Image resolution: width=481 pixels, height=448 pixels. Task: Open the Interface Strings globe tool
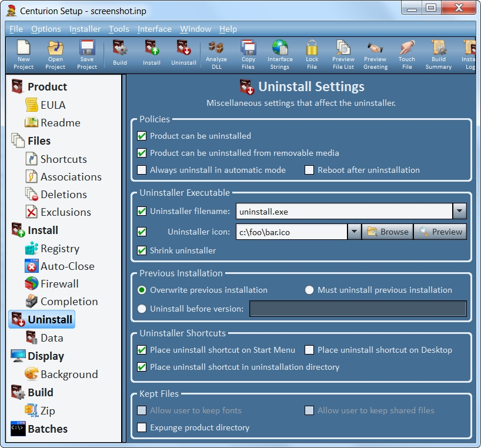tap(280, 55)
